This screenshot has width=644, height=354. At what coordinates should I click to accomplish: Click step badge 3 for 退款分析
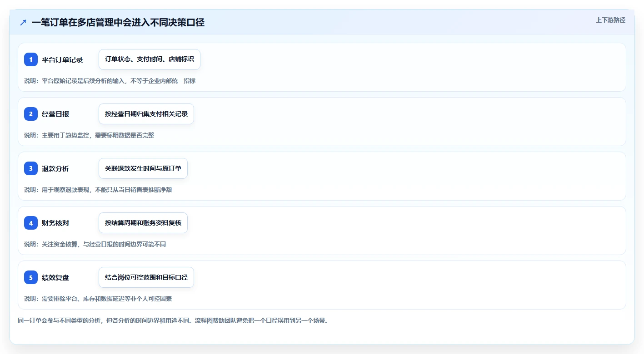[x=31, y=168]
